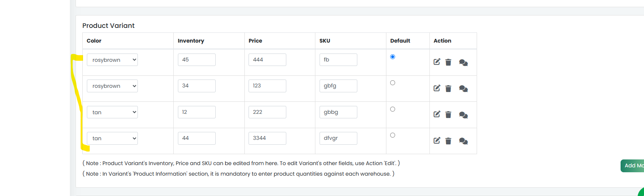Screen dimensions: 644x196
Task: Select the default radio for SKU fb
Action: pos(393,57)
